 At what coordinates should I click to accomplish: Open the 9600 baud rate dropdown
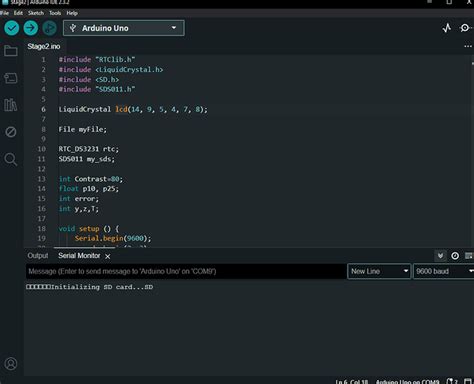(x=443, y=271)
